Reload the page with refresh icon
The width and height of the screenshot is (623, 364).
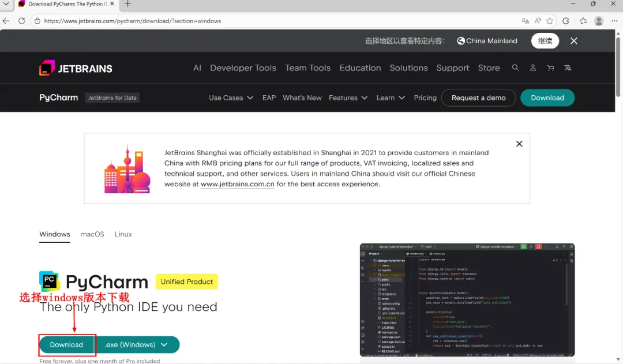(x=21, y=21)
